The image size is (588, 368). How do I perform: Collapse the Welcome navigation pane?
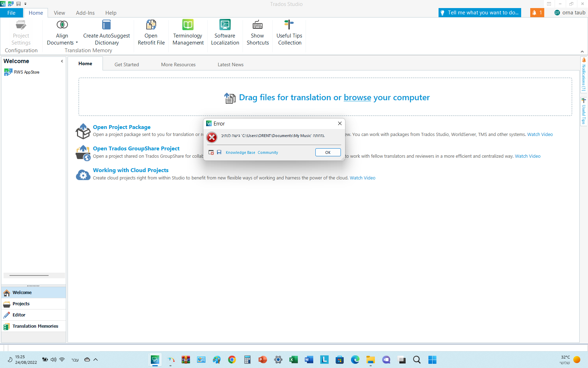pos(62,61)
